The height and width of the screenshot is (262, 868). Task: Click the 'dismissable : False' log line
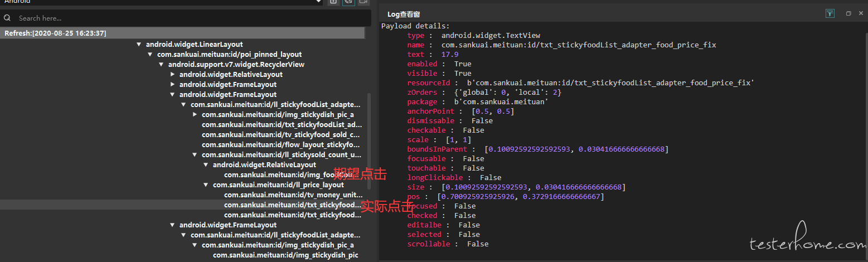450,120
